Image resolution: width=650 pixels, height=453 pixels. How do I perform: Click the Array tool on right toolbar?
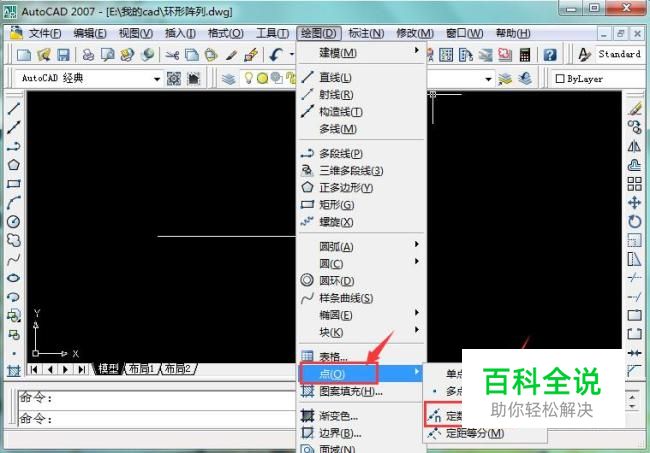pyautogui.click(x=635, y=184)
